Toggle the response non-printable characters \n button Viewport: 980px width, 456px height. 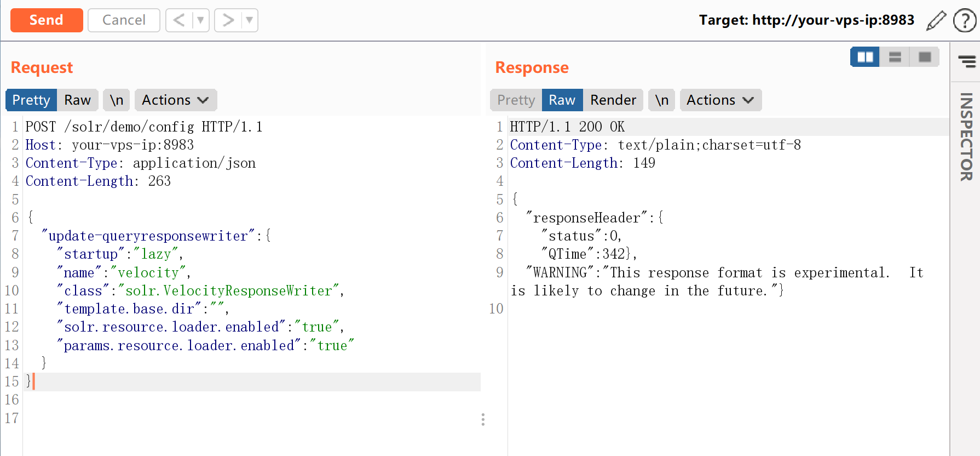(661, 100)
